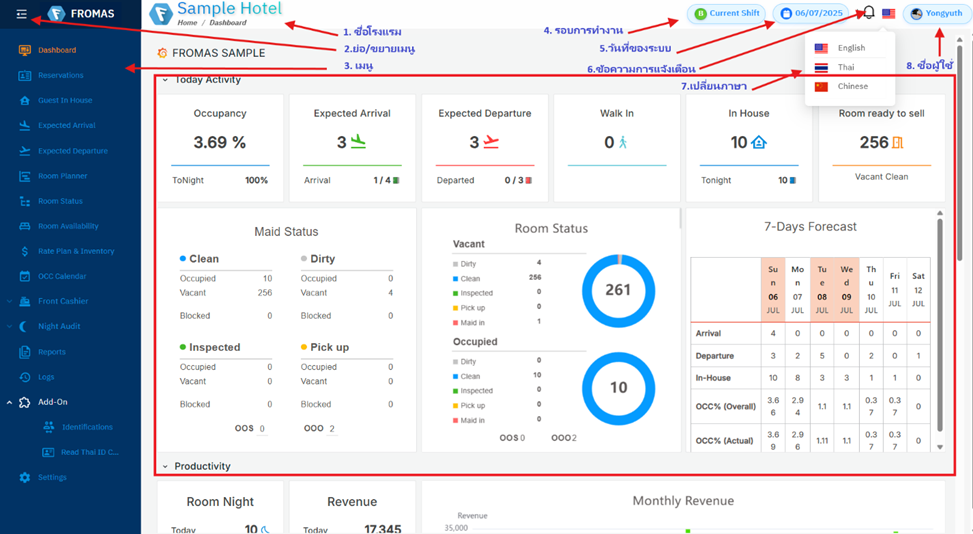Collapse the Add-On sidebar group
Image resolution: width=973 pixels, height=534 pixels.
coord(10,402)
